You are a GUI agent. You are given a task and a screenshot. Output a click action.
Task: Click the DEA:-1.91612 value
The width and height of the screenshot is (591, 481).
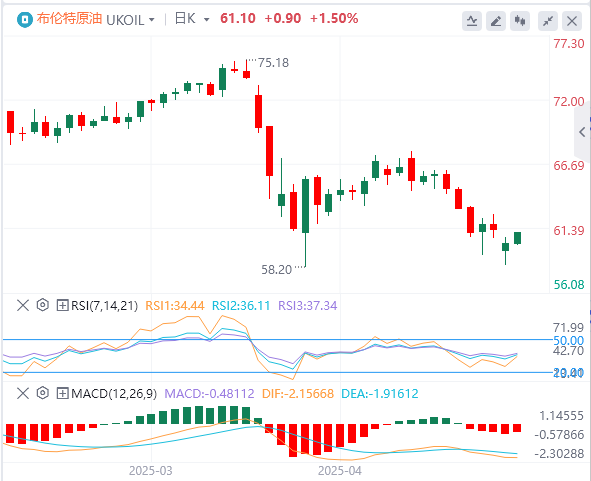point(380,394)
